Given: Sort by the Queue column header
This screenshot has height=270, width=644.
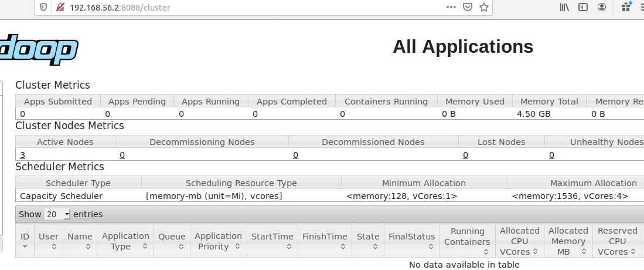Looking at the screenshot, I should coord(172,241).
